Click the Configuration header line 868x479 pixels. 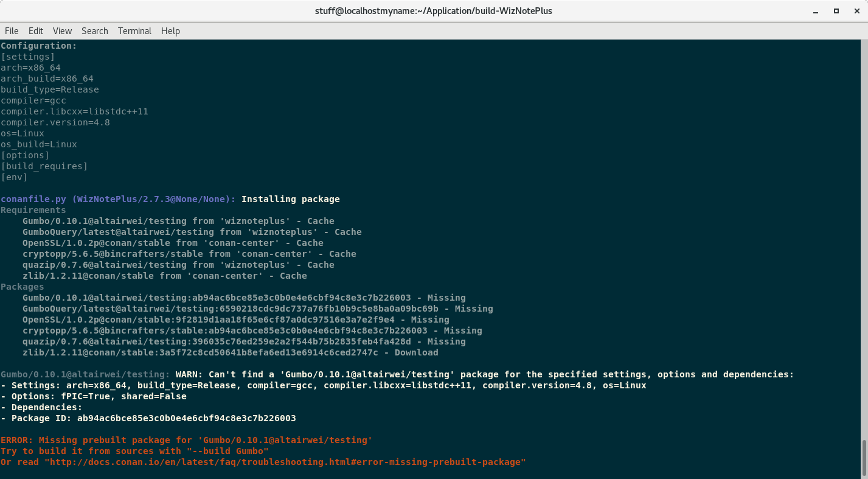click(38, 45)
